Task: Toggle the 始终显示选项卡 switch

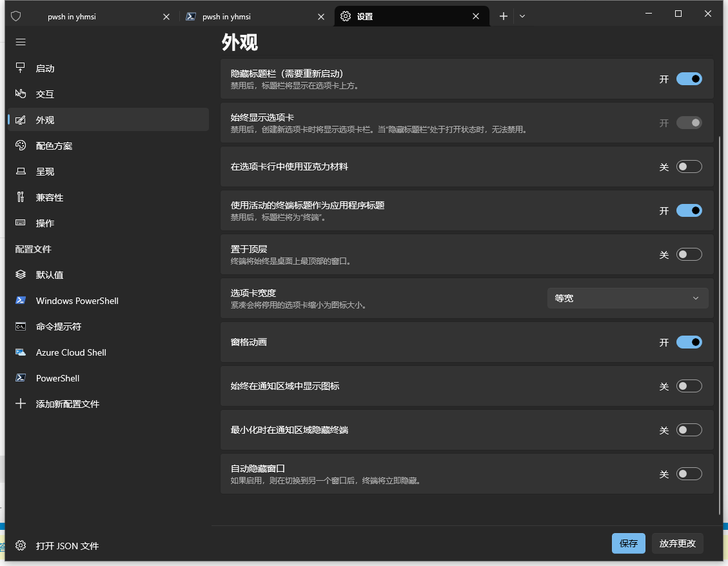Action: pyautogui.click(x=689, y=123)
